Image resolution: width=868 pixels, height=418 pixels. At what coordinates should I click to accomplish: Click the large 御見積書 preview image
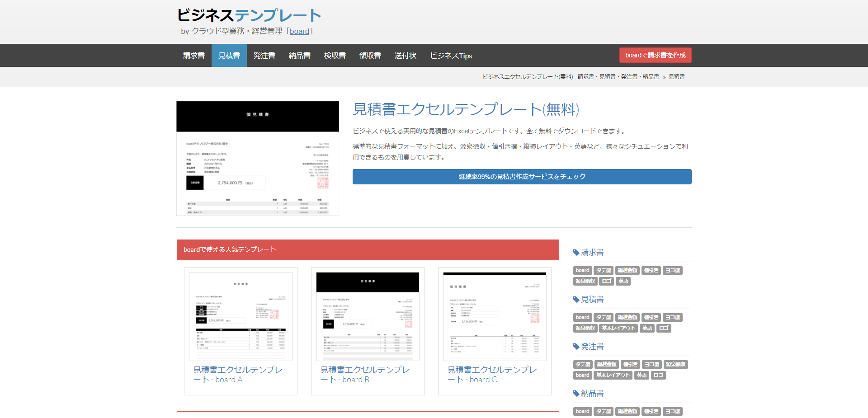[x=257, y=158]
